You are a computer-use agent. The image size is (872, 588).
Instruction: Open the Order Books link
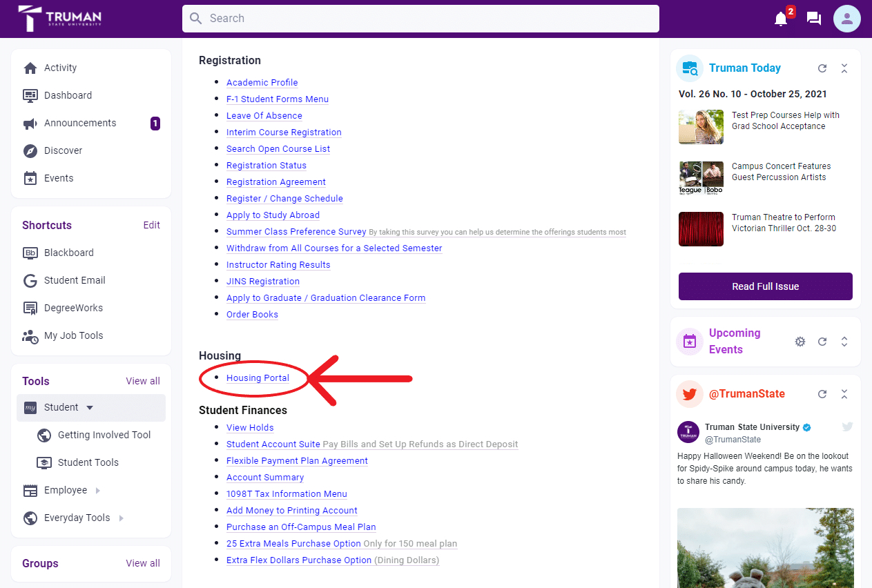(252, 314)
